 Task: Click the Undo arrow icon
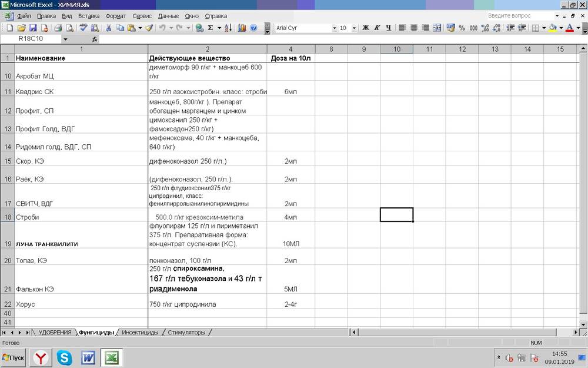[x=162, y=28]
